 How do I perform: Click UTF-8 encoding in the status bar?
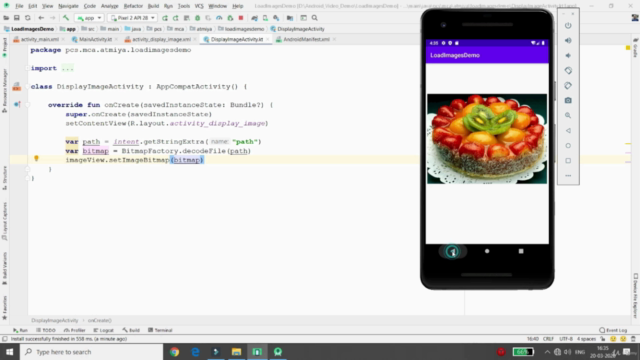tap(566, 339)
